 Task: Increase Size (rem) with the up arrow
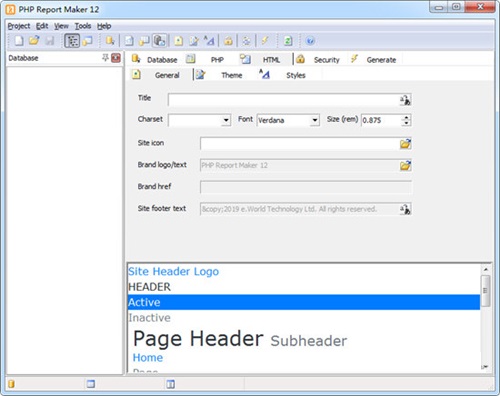coord(406,117)
